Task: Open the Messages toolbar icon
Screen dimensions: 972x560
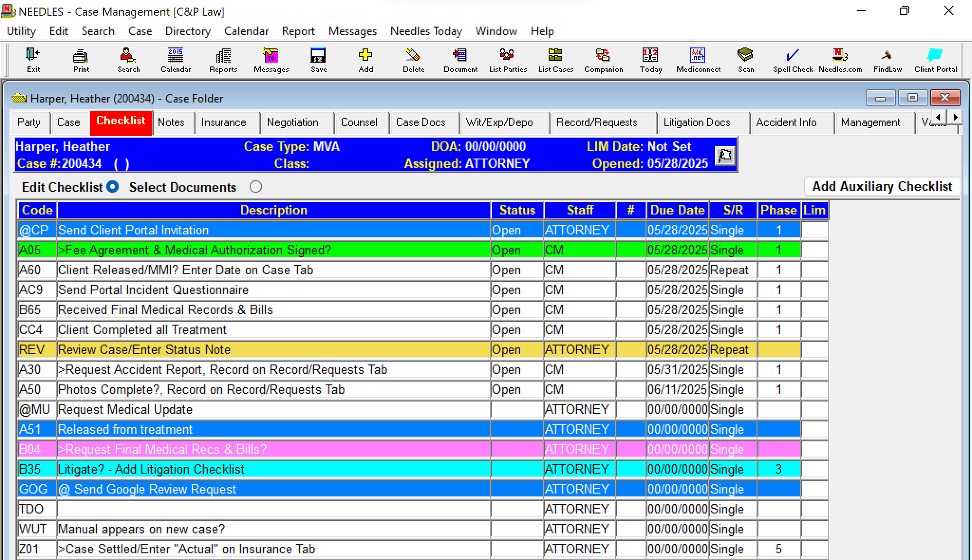Action: (x=271, y=60)
